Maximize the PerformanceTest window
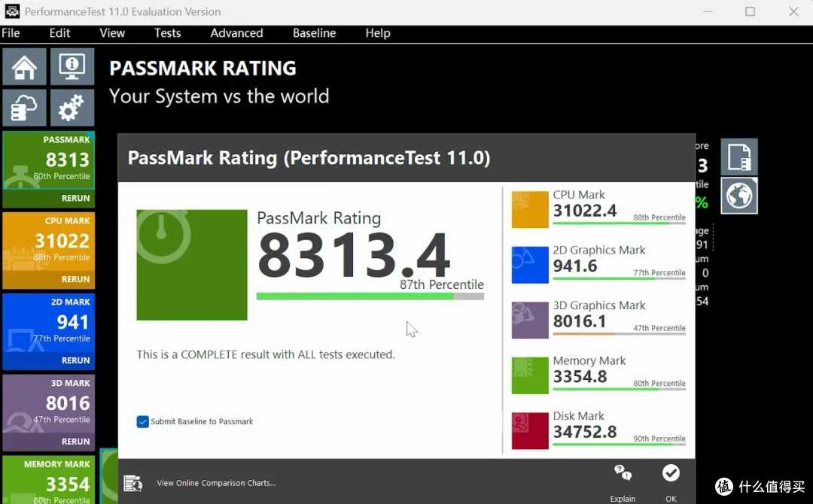Screen dimensions: 813x504 click(750, 11)
